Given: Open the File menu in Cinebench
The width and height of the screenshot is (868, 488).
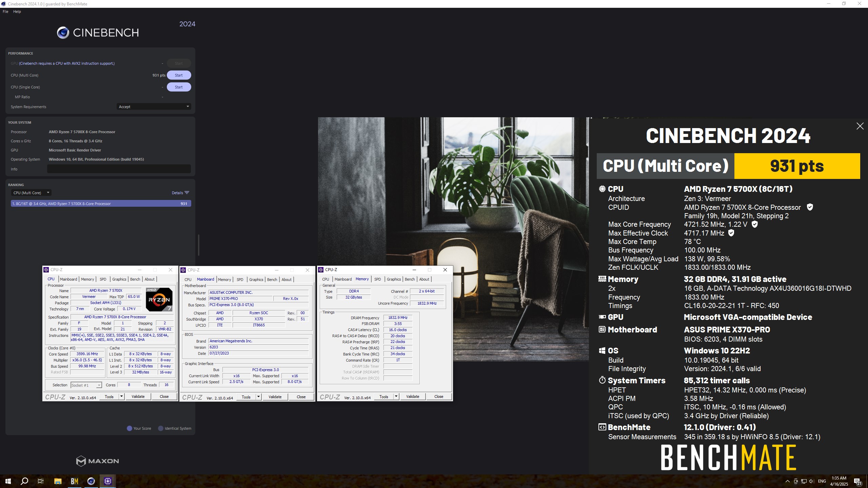Looking at the screenshot, I should click(x=5, y=12).
